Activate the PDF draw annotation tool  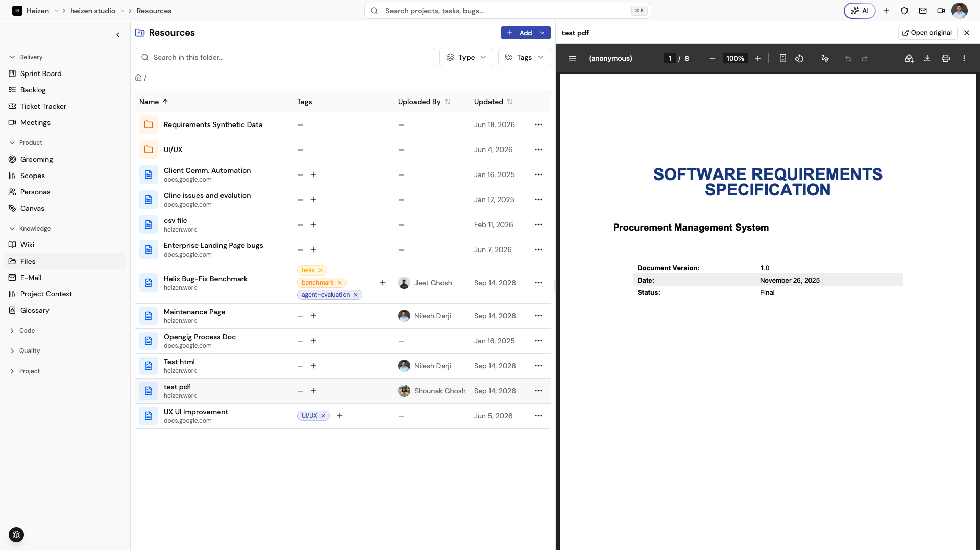tap(825, 58)
